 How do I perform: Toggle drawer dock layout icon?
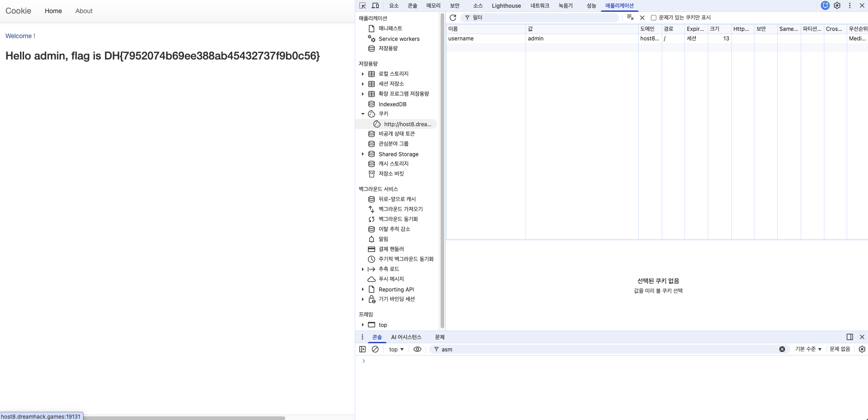point(850,337)
